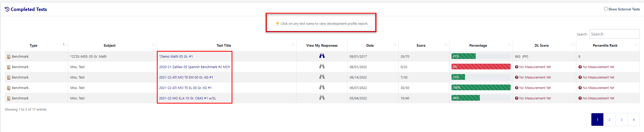Go to page 3 of results
The height and width of the screenshot is (132, 644).
tap(621, 119)
